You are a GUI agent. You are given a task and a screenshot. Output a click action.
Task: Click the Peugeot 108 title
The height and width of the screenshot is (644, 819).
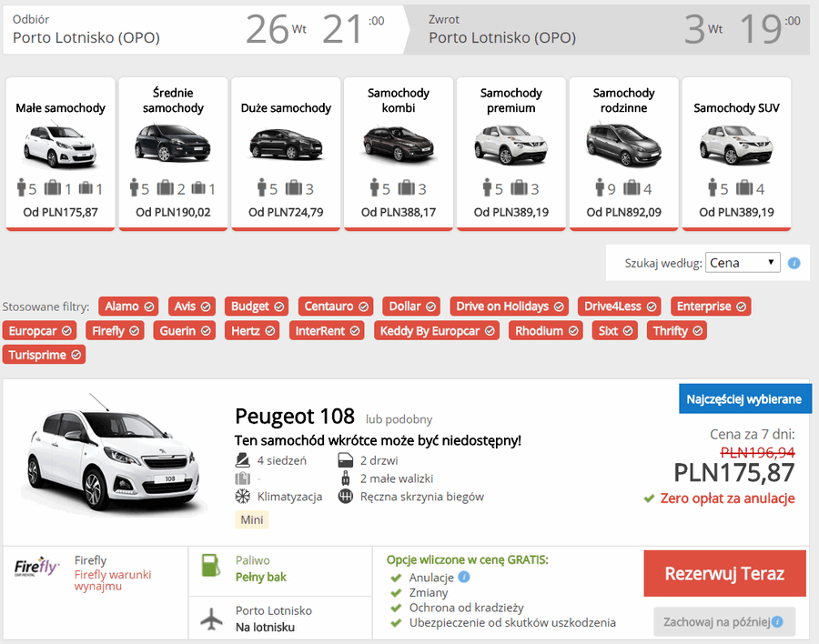point(295,417)
